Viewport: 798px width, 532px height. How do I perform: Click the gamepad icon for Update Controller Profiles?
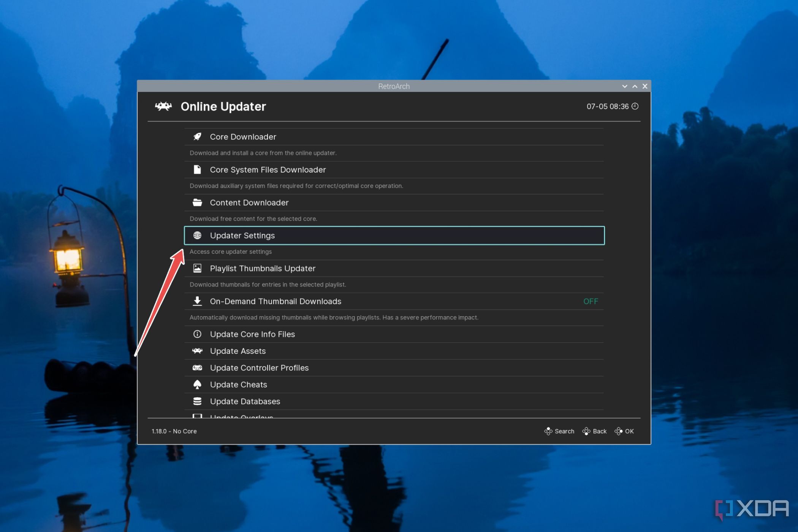tap(197, 367)
